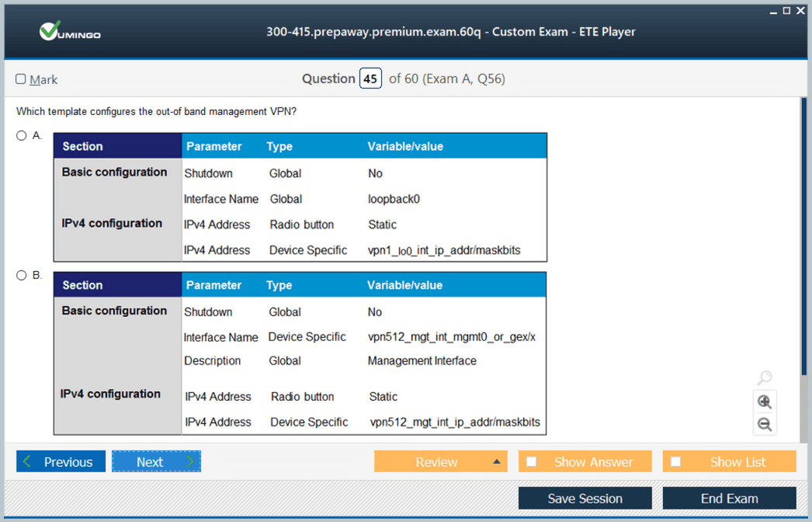
Task: Click the 'loopback0' value in option A
Action: pyautogui.click(x=394, y=199)
